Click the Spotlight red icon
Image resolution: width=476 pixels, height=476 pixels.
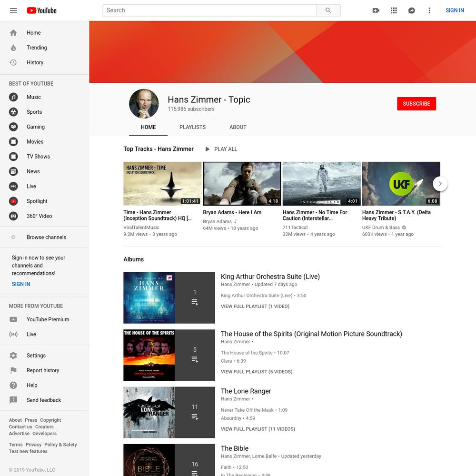[13, 201]
